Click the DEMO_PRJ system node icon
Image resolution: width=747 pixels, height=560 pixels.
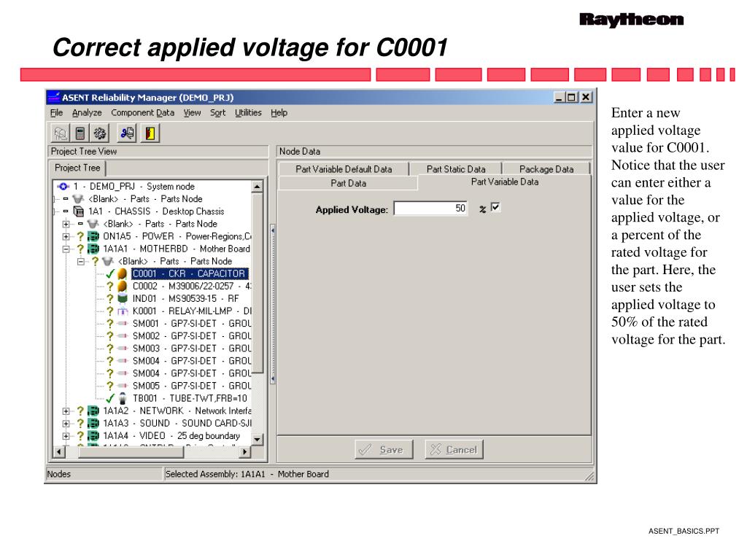pos(63,186)
